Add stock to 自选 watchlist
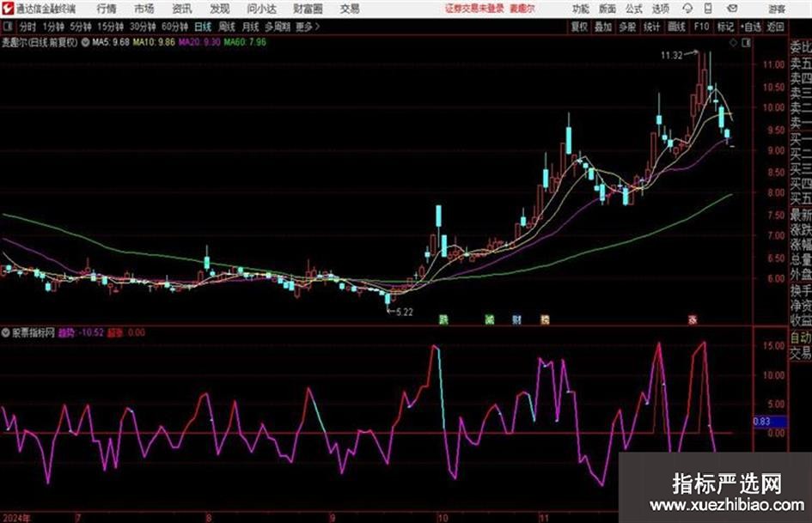This screenshot has width=812, height=523. 751,27
